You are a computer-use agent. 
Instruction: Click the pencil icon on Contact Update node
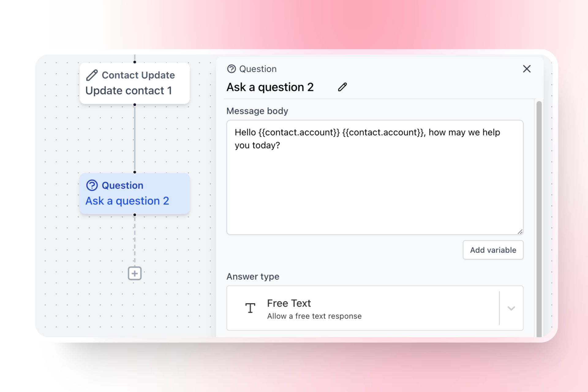[x=92, y=75]
